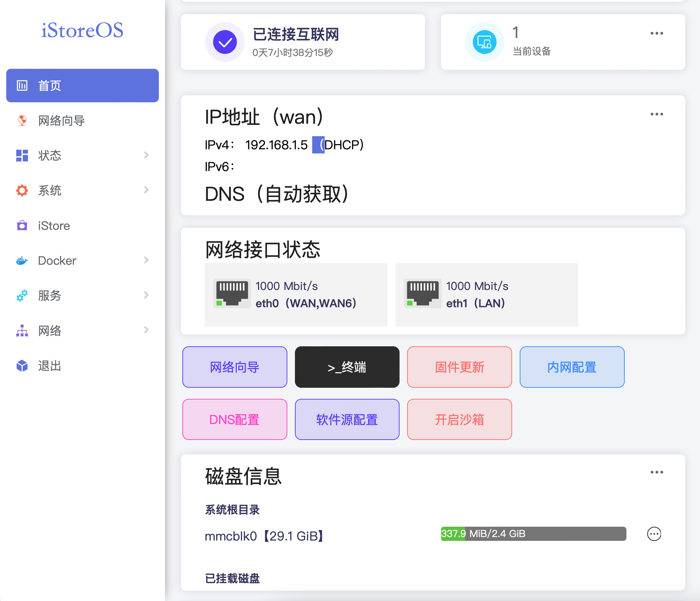This screenshot has width=700, height=601.
Task: Click the eth1 (LAN) interface card
Action: (x=487, y=294)
